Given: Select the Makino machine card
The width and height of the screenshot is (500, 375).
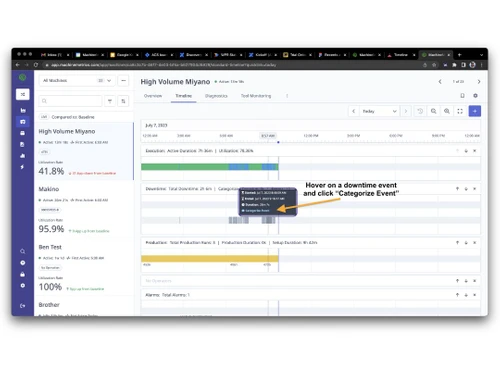Looking at the screenshot, I should click(84, 209).
